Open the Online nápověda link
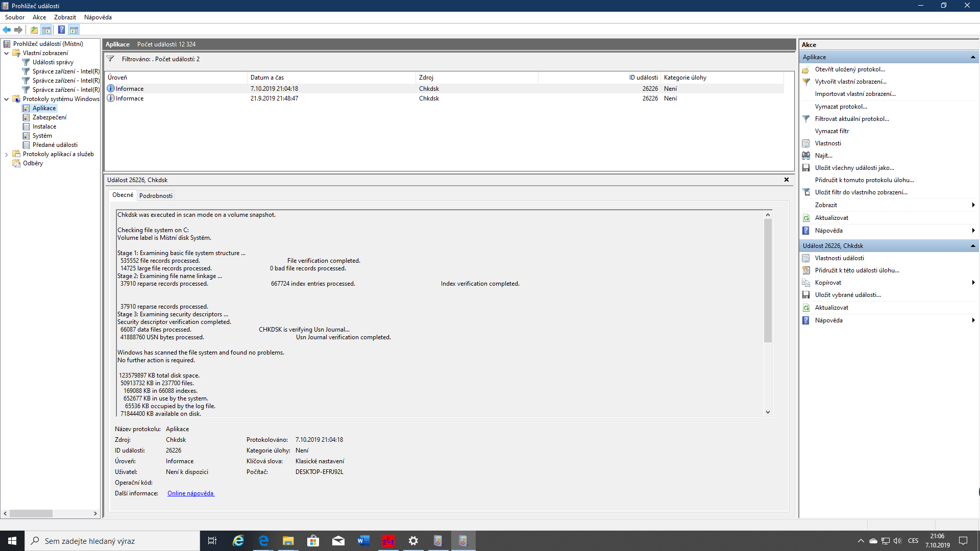Image resolution: width=980 pixels, height=551 pixels. click(x=190, y=493)
